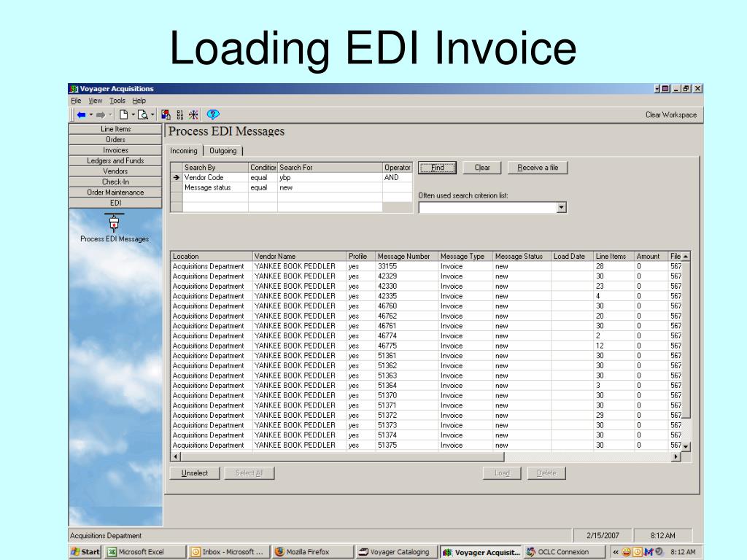747x560 pixels.
Task: Click the Find button
Action: click(438, 168)
